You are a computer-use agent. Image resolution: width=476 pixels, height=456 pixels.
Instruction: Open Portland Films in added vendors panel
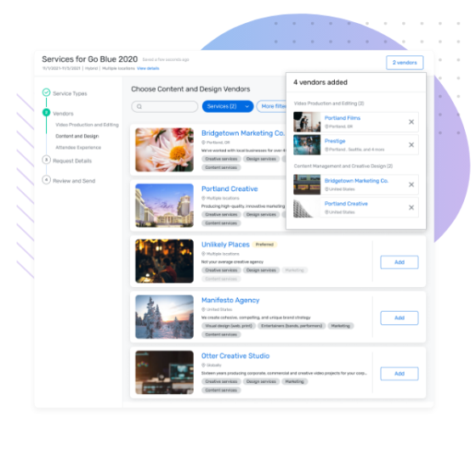point(343,118)
